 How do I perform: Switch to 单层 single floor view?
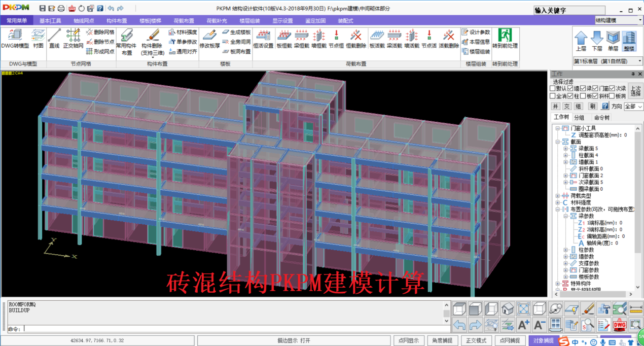613,41
